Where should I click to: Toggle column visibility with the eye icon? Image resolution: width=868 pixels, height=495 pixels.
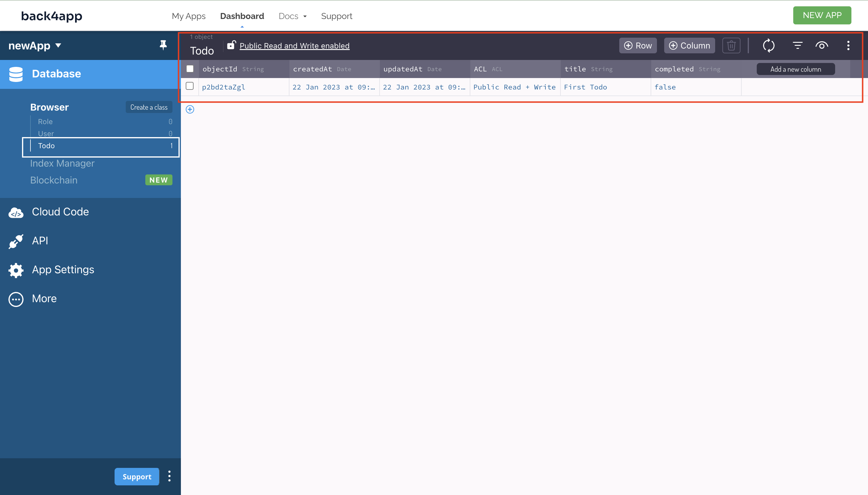pos(822,45)
